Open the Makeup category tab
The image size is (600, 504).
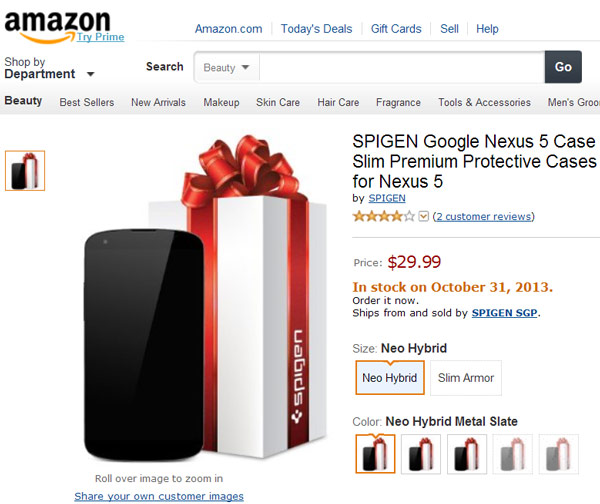pos(221,102)
